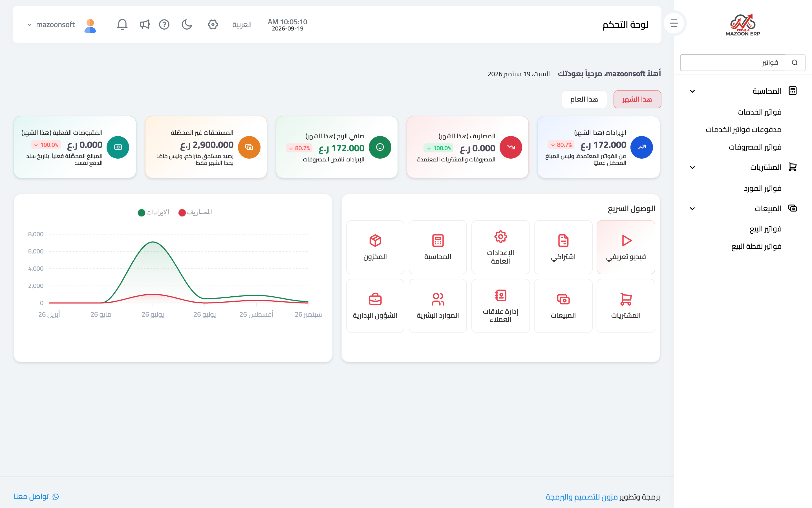Viewport: 812px width, 508px height.
Task: Open the المخزون quick access tile
Action: (375, 247)
